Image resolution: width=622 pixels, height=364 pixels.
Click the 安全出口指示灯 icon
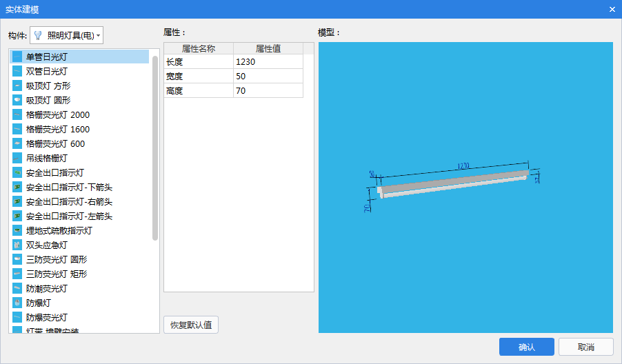[x=17, y=172]
